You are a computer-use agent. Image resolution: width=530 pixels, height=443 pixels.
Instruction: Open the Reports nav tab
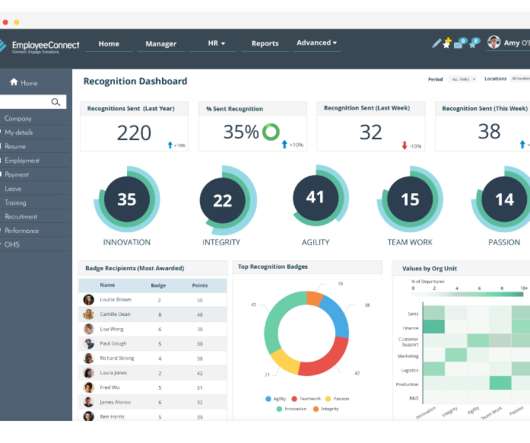(265, 44)
